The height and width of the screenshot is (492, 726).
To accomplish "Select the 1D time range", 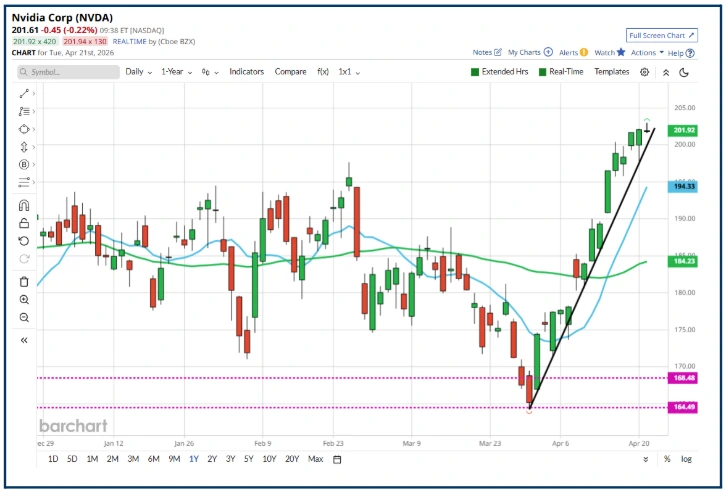I will click(53, 459).
